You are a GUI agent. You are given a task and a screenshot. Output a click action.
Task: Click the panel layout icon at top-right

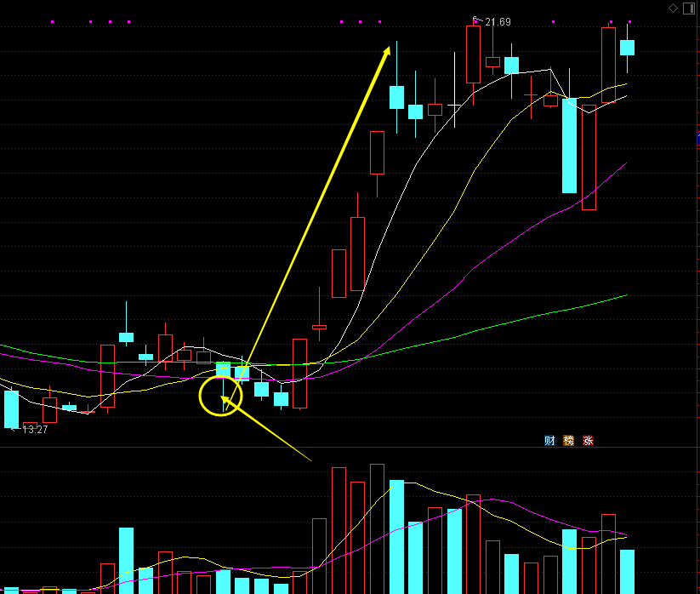tap(687, 8)
